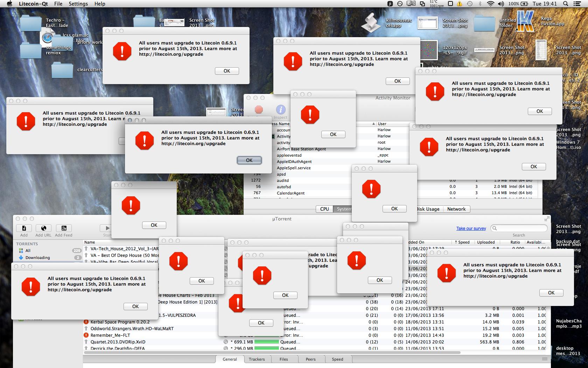This screenshot has width=588, height=368.
Task: Select the Speed tab in µTorrent details
Action: pos(337,359)
